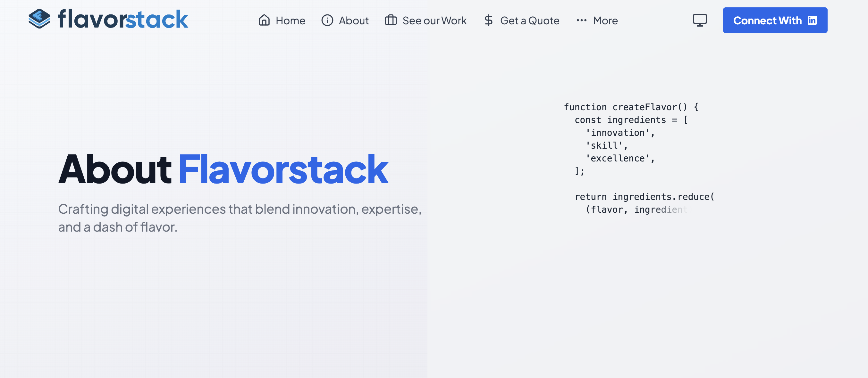Image resolution: width=868 pixels, height=378 pixels.
Task: Click the 'innovation' code string
Action: 620,133
